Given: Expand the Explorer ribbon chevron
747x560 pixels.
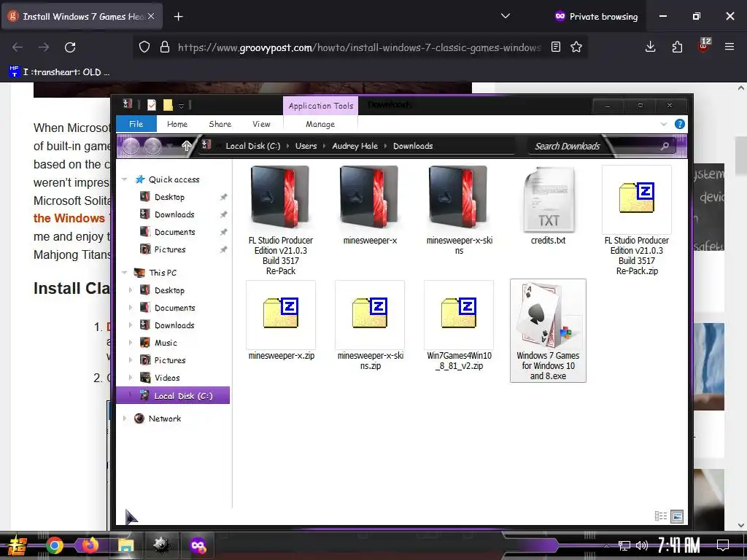Looking at the screenshot, I should (x=664, y=124).
